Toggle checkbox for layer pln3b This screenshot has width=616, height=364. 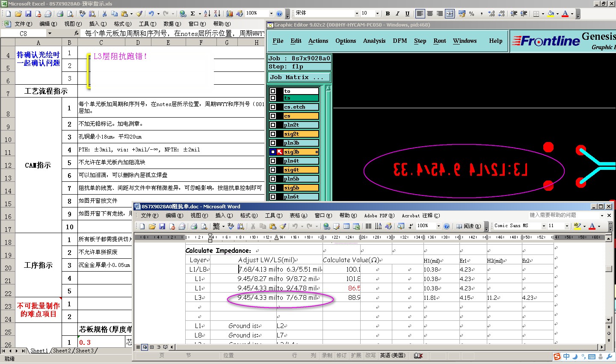point(273,143)
